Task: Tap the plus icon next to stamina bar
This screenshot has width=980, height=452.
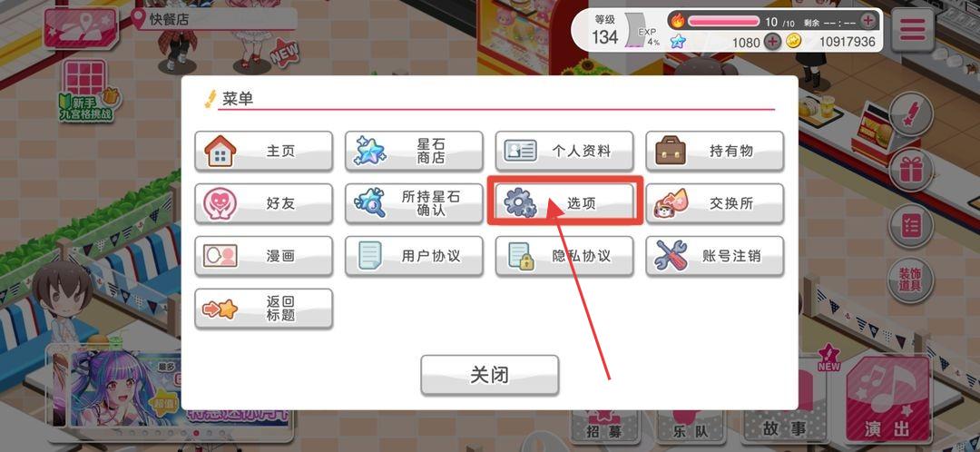Action: click(x=868, y=21)
